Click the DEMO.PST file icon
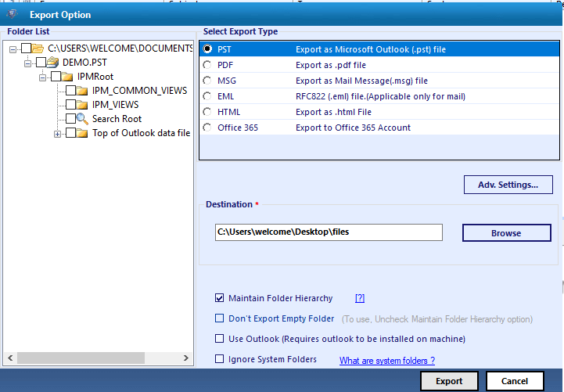The height and width of the screenshot is (392, 564). click(x=53, y=63)
